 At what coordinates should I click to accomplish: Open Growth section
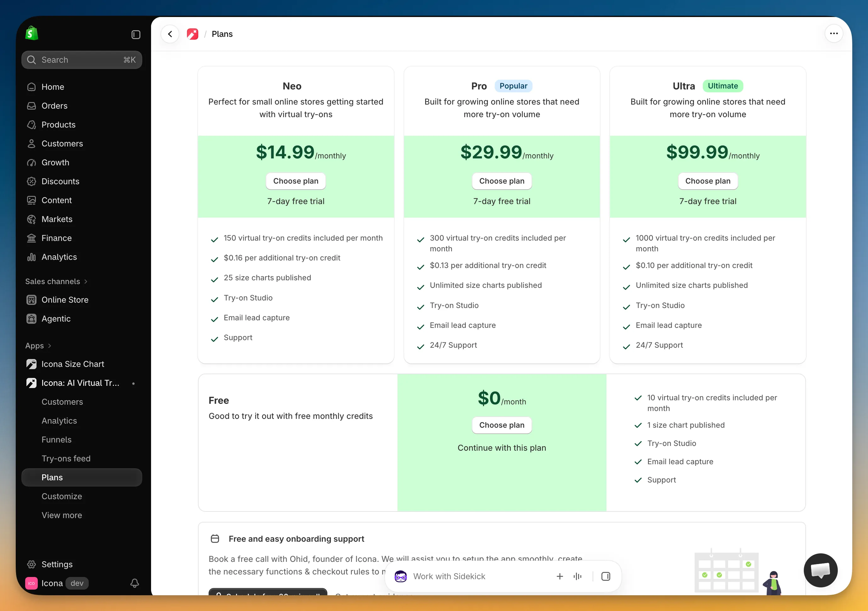click(82, 162)
